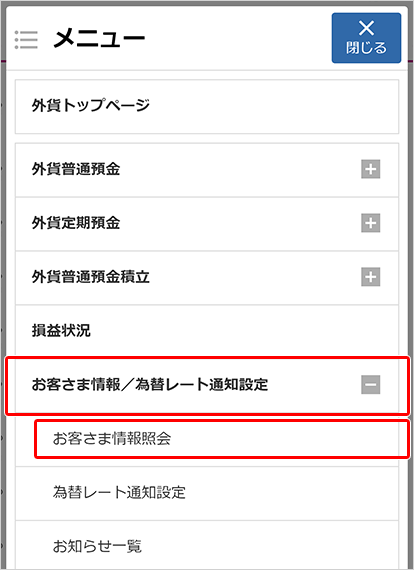Click the X icon in the close button
This screenshot has height=570, width=414.
(x=366, y=28)
